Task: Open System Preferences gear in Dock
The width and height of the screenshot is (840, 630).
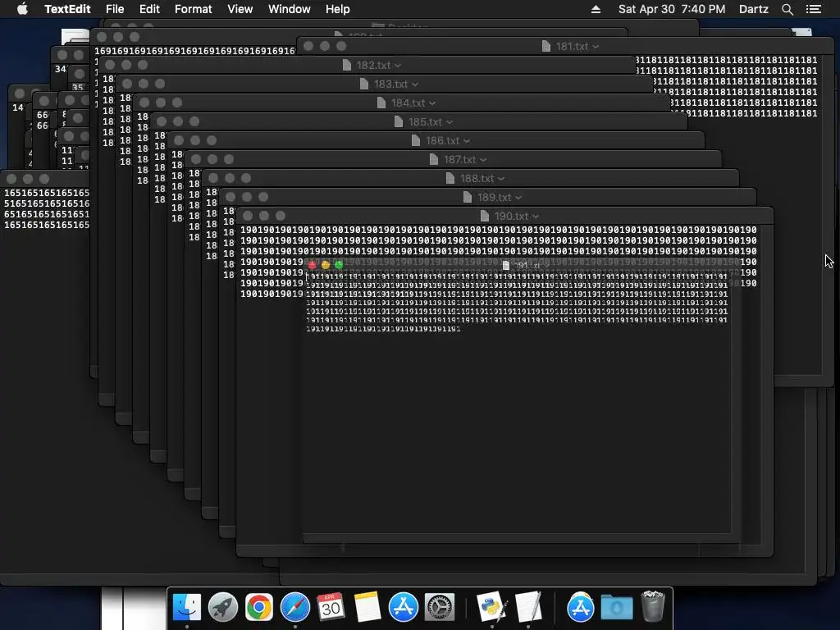Action: [440, 607]
